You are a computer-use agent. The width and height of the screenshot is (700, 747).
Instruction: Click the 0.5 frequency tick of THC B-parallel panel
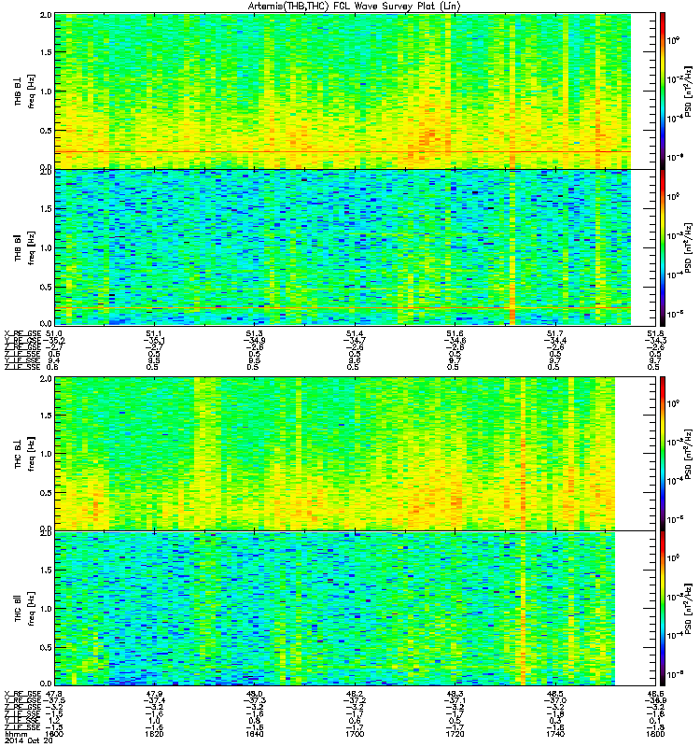(46, 647)
